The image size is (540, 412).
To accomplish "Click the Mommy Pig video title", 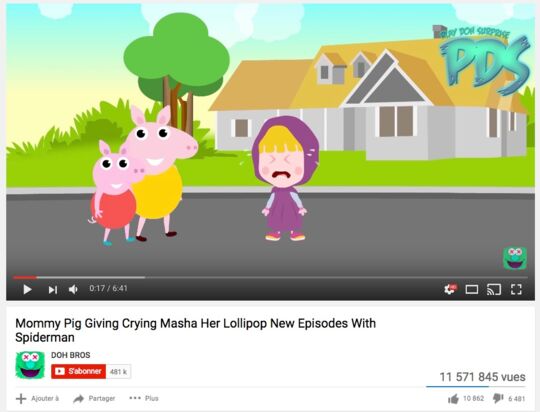I will point(196,330).
